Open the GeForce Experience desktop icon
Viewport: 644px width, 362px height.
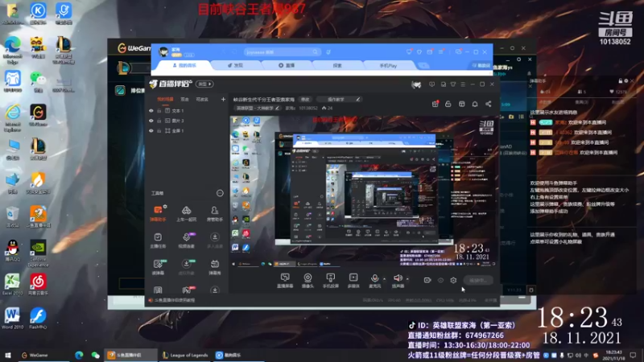point(38,253)
